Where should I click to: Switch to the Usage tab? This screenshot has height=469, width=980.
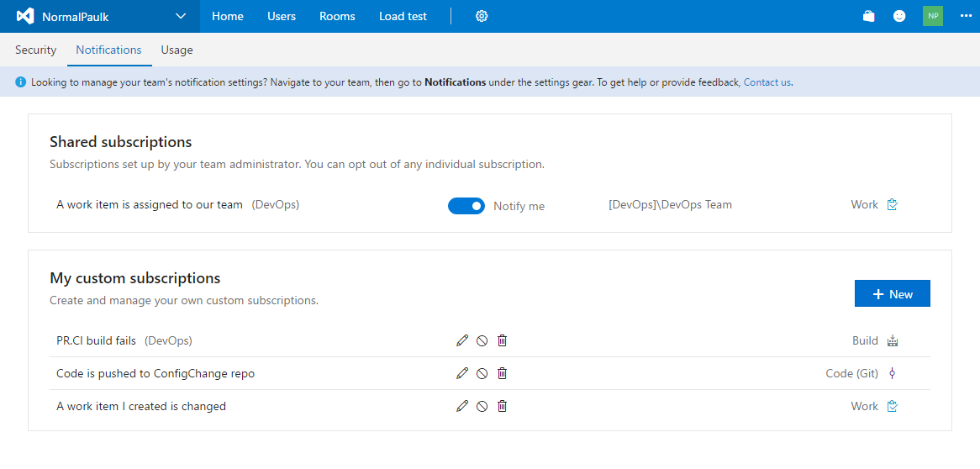click(177, 50)
